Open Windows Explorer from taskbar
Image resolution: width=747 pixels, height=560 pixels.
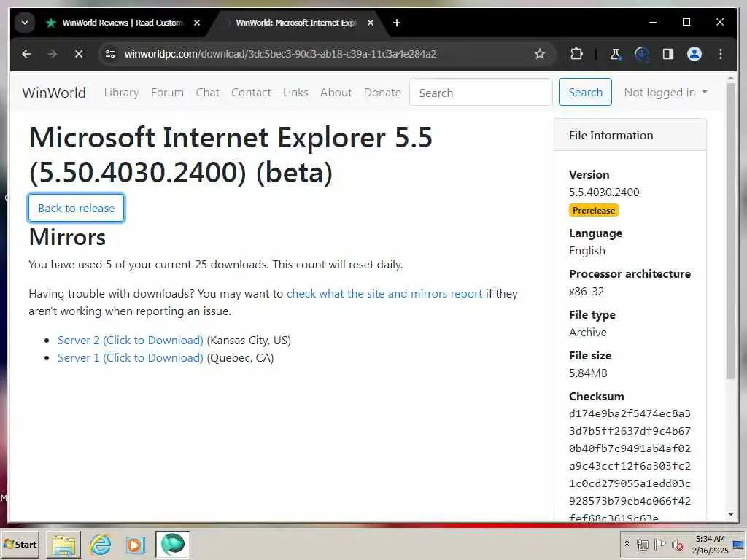63,544
